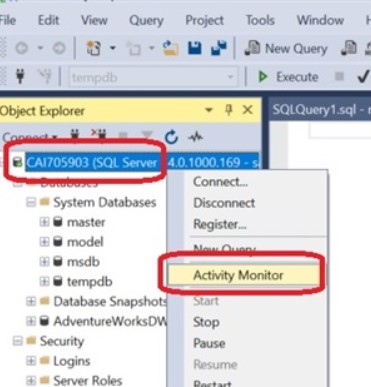Expand the AdventureWorksDW database node
Image resolution: width=371 pixels, height=387 pixels.
tap(31, 321)
